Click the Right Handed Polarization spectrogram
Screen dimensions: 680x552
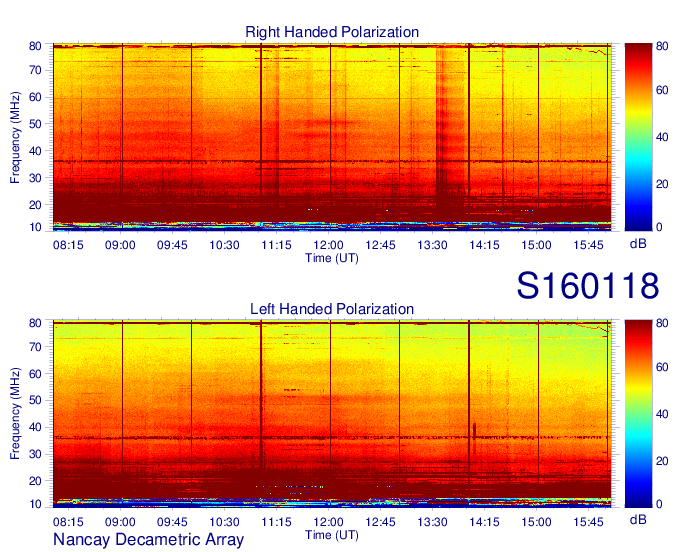click(332, 137)
